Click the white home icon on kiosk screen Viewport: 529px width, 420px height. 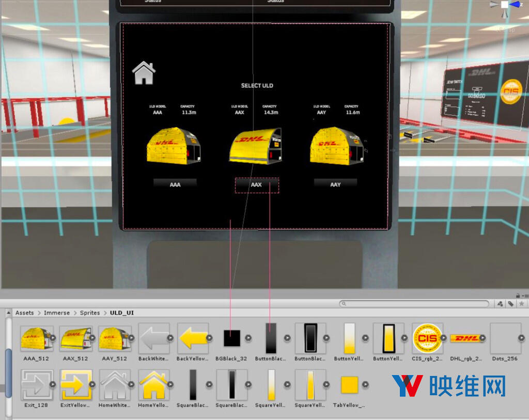coord(144,73)
